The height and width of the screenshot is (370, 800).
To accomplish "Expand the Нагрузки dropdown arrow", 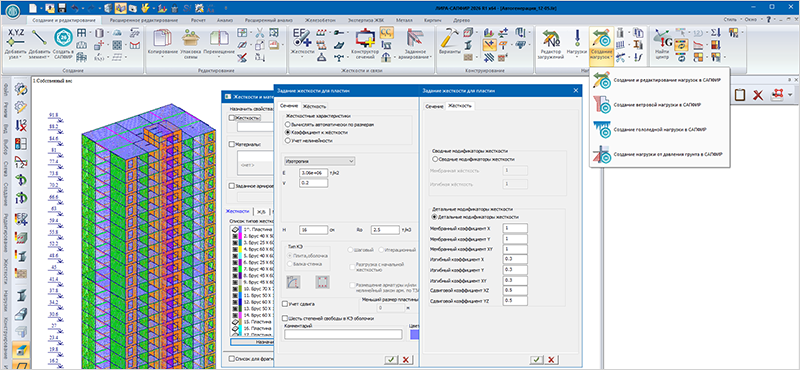I will pyautogui.click(x=577, y=57).
